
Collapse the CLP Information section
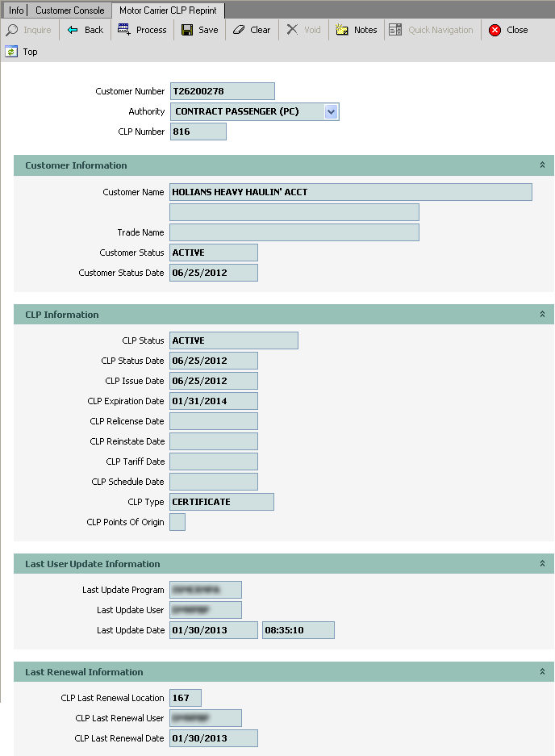[543, 314]
